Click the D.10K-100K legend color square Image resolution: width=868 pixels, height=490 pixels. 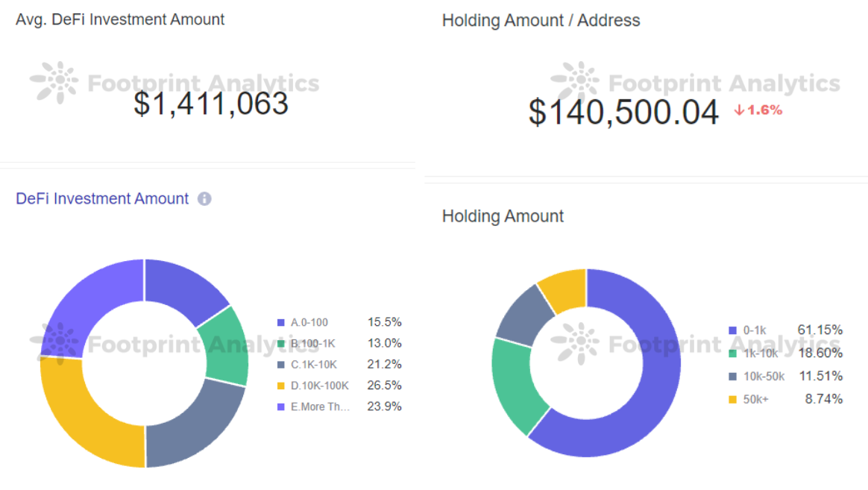(x=281, y=386)
